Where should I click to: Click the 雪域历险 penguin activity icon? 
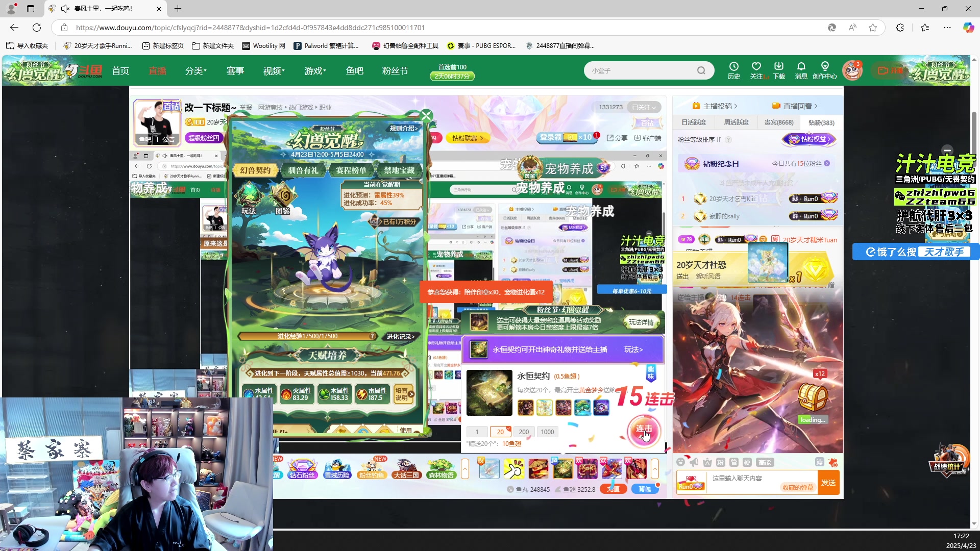(x=337, y=468)
